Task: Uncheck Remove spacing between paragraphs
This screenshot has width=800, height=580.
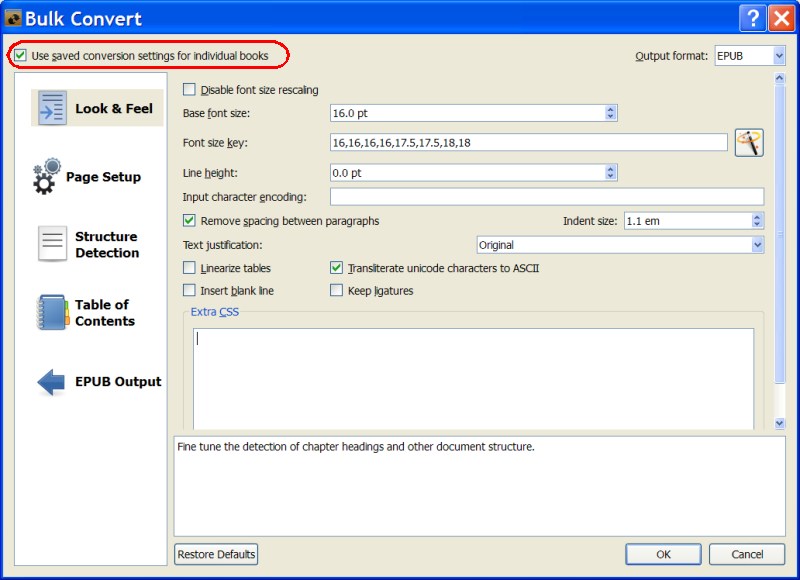Action: pos(189,220)
